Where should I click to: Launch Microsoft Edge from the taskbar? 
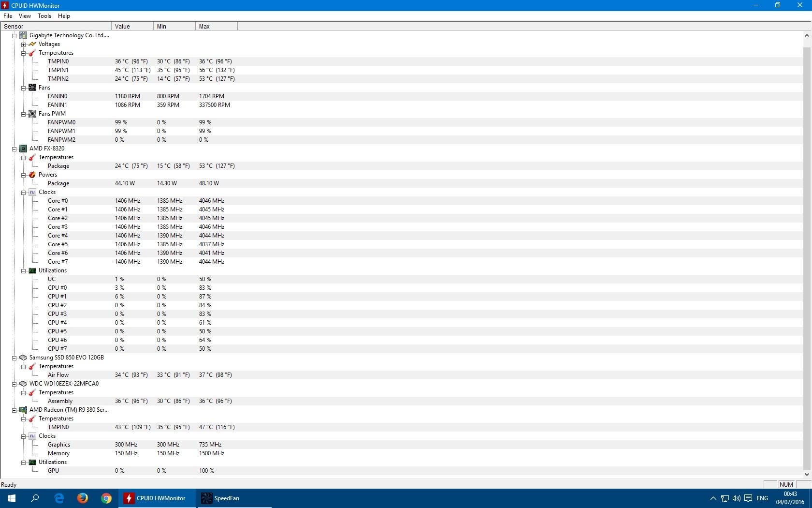click(59, 498)
